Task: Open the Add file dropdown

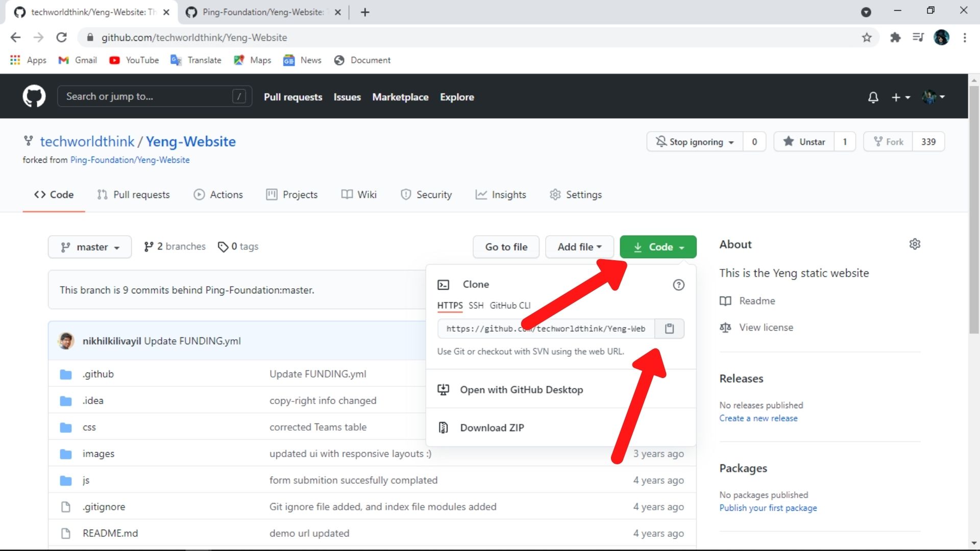Action: tap(579, 247)
